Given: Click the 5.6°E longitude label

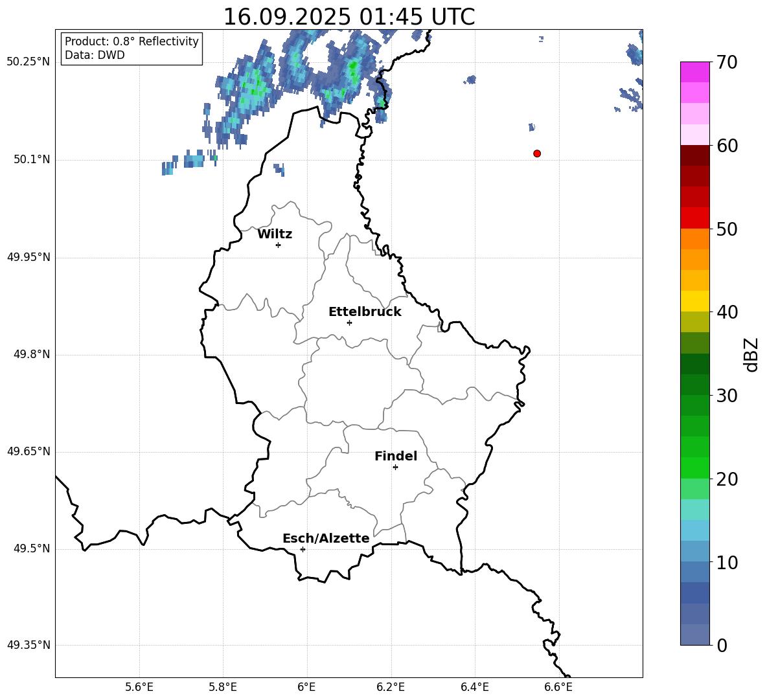Looking at the screenshot, I should [139, 687].
